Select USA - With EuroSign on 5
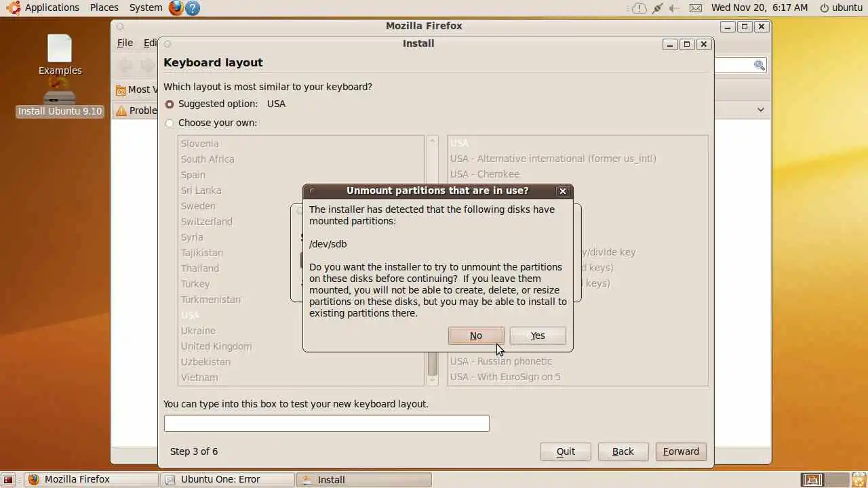Viewport: 868px width, 488px height. (577, 377)
